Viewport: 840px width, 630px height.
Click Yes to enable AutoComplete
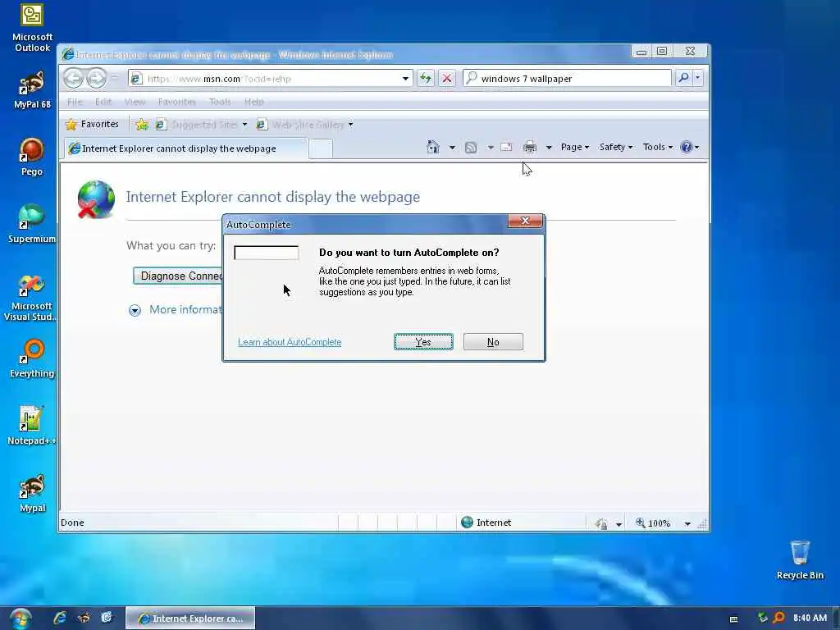coord(423,342)
